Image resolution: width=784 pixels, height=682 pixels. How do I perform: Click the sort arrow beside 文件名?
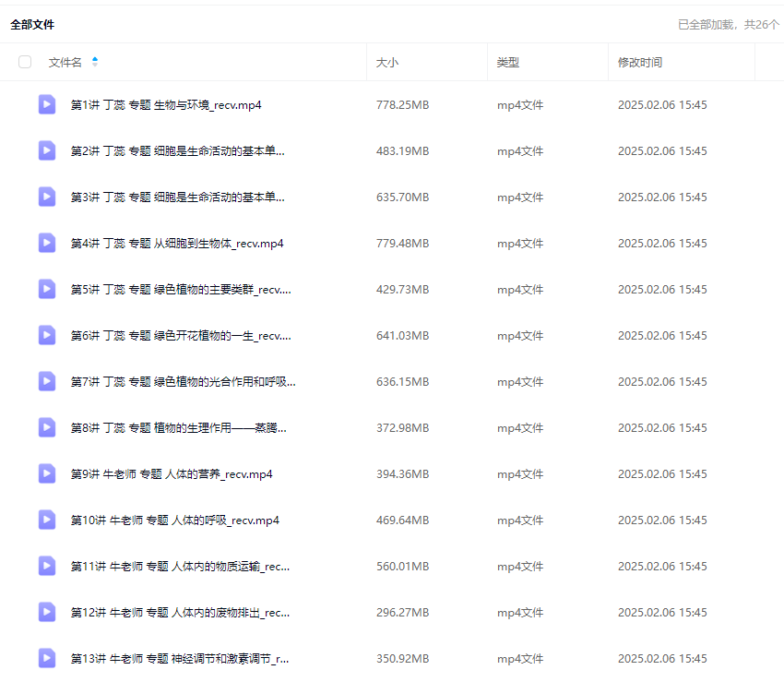click(x=95, y=62)
